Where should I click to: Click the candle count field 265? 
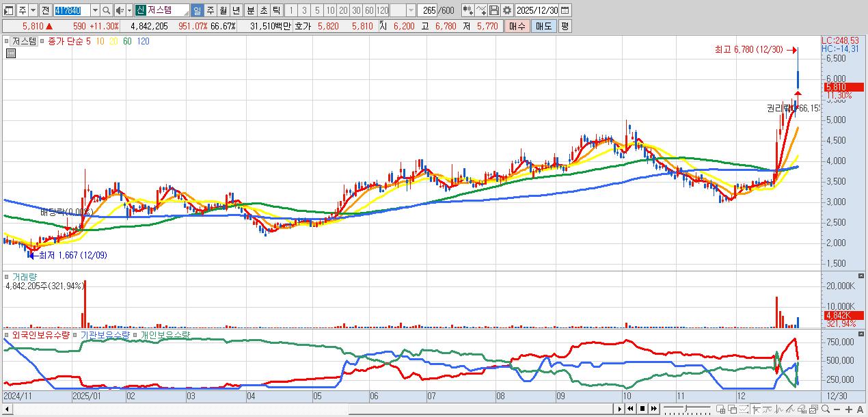coord(428,10)
